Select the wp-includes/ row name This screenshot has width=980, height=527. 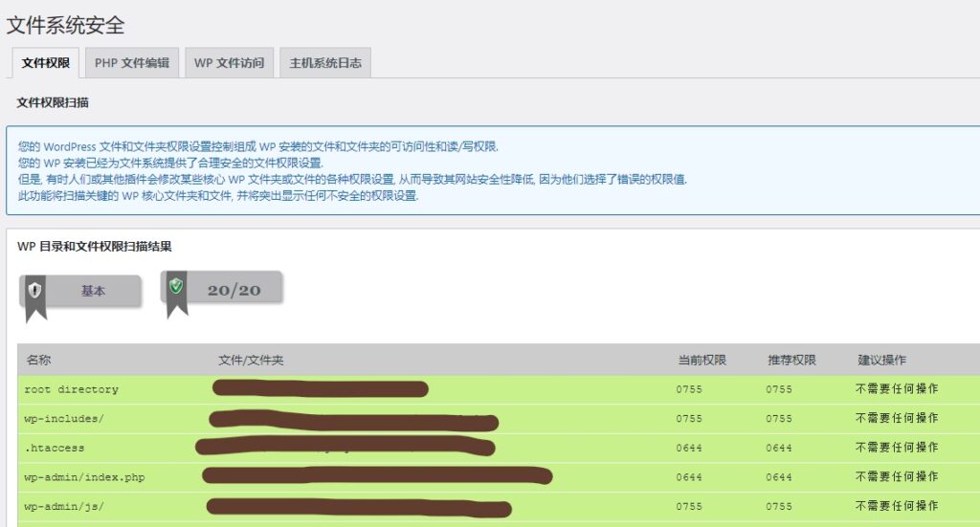(64, 418)
